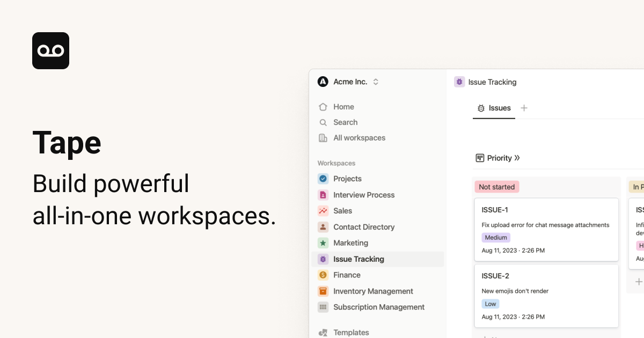
Task: Open the Sales workspace chart icon
Action: click(323, 211)
